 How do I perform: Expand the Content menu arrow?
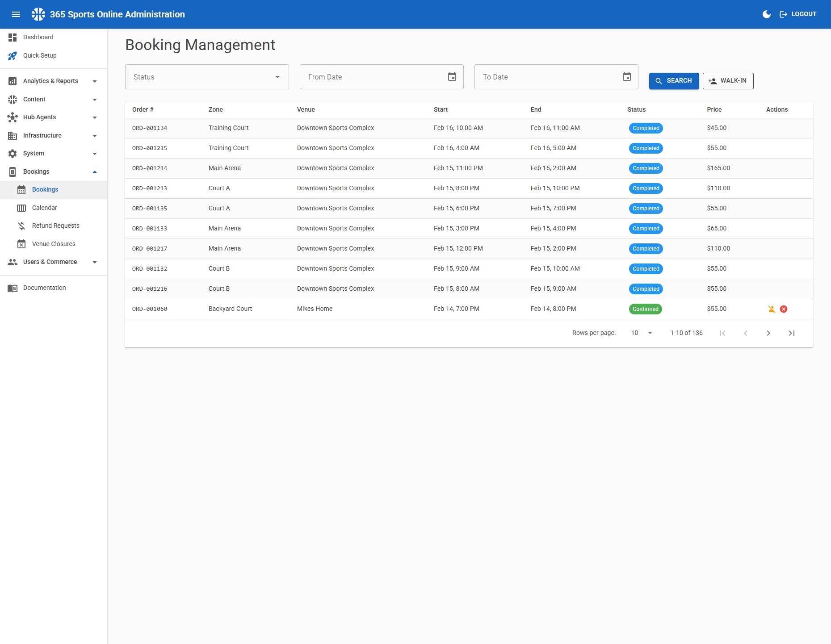click(x=95, y=100)
